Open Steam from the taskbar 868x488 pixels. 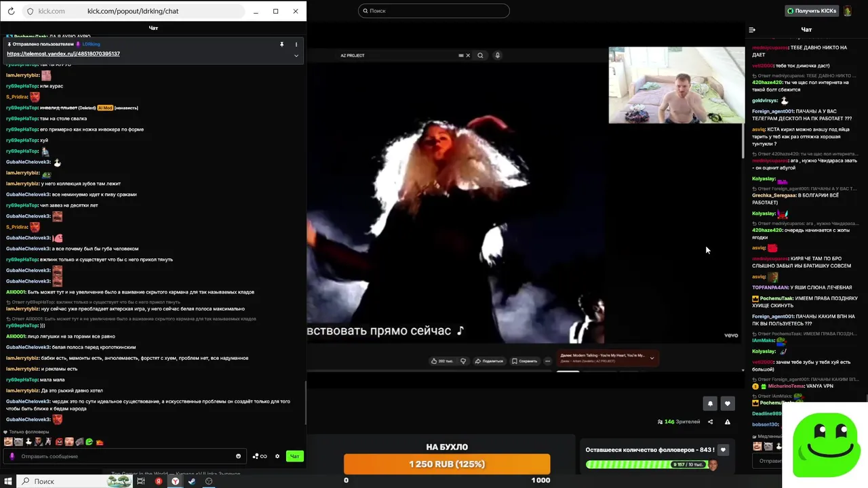[x=192, y=481]
